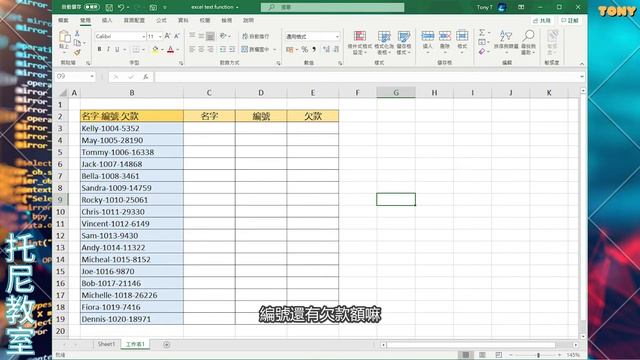Toggle Align Left in alignment group
This screenshot has height=360, width=640.
pos(192,49)
